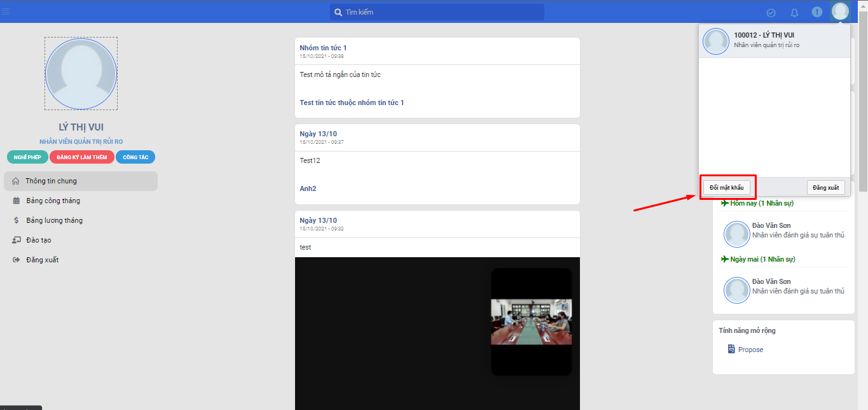Open Bảng lương tháng in the sidebar

coord(81,220)
